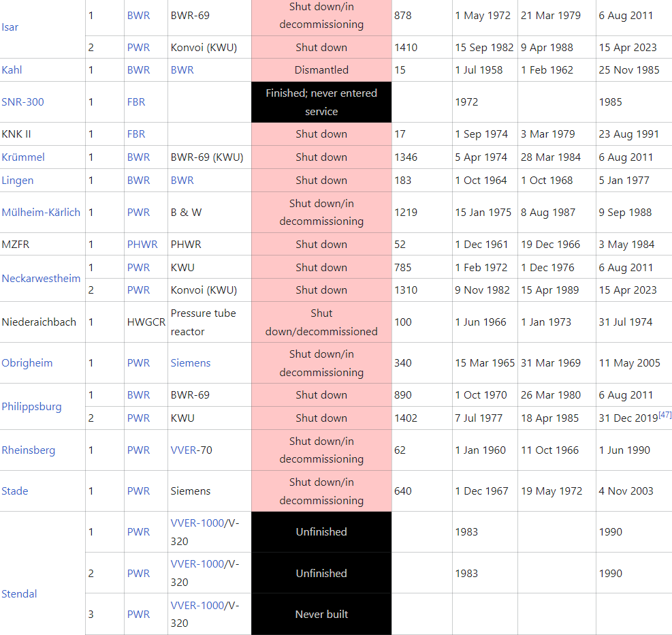
Task: Open the Obrigheim plant link
Action: click(x=27, y=362)
